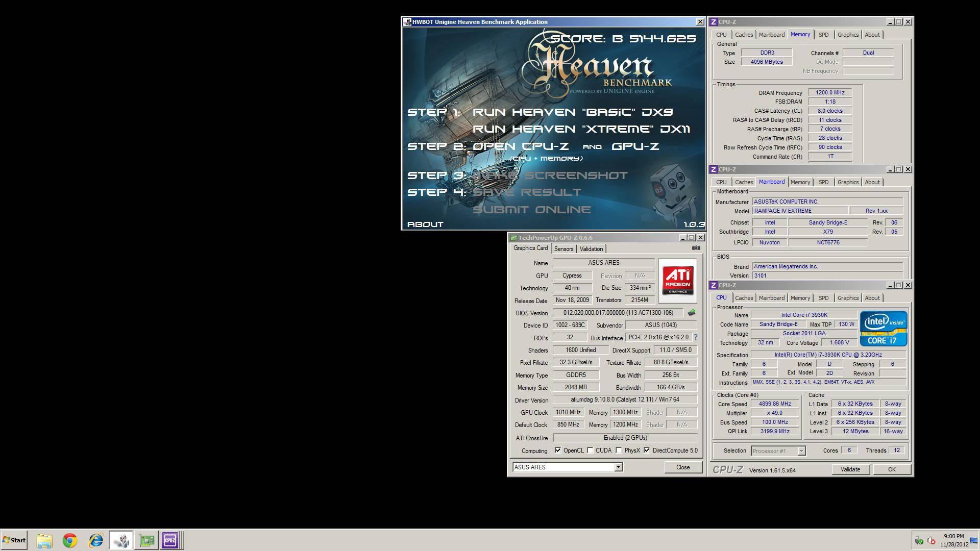Viewport: 980px width, 551px height.
Task: Toggle the DirectCompute 5.0 checkbox
Action: coord(647,450)
